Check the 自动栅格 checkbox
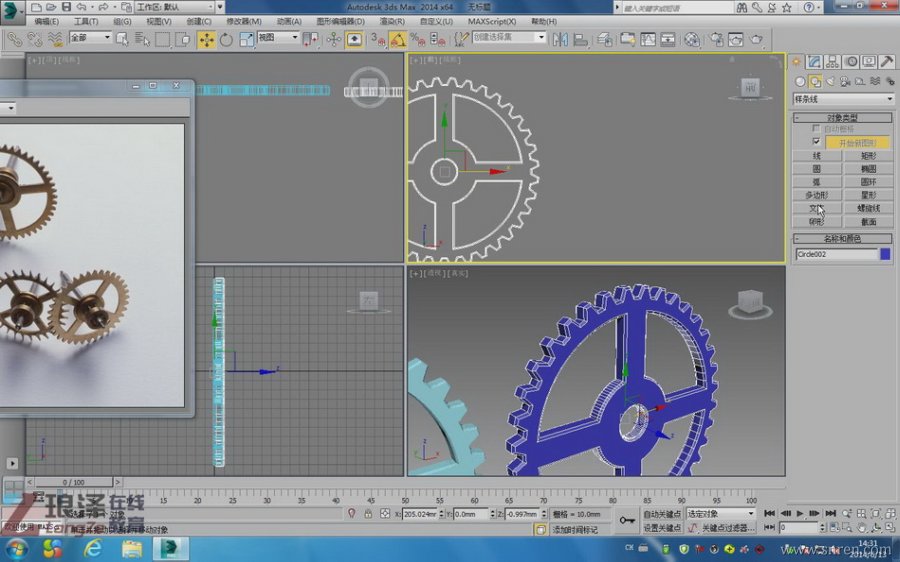900x562 pixels. pyautogui.click(x=817, y=129)
